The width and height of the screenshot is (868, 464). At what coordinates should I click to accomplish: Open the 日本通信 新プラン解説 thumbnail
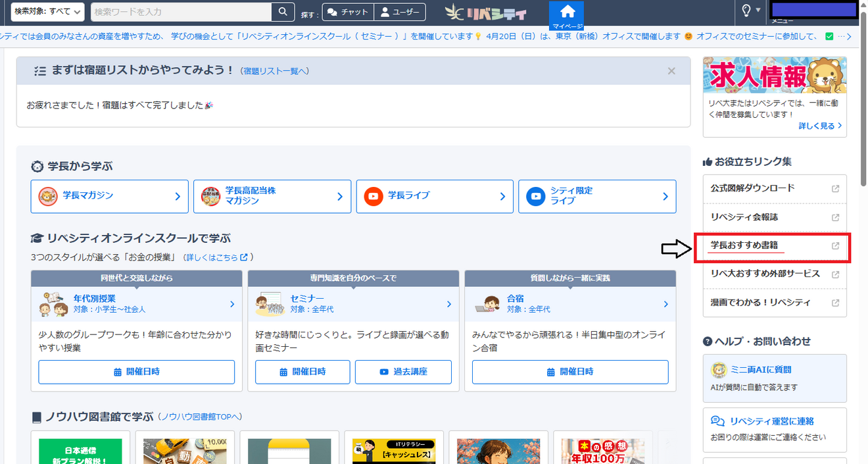pos(81,451)
